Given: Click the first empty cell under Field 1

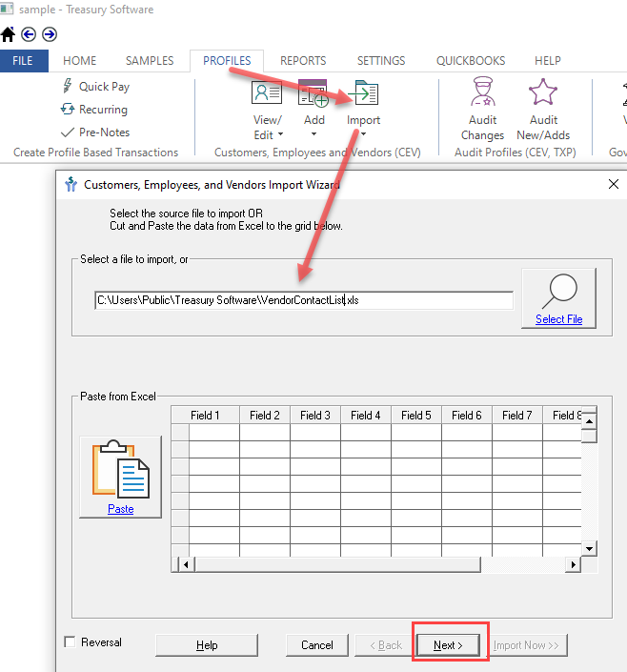Looking at the screenshot, I should coord(214,433).
